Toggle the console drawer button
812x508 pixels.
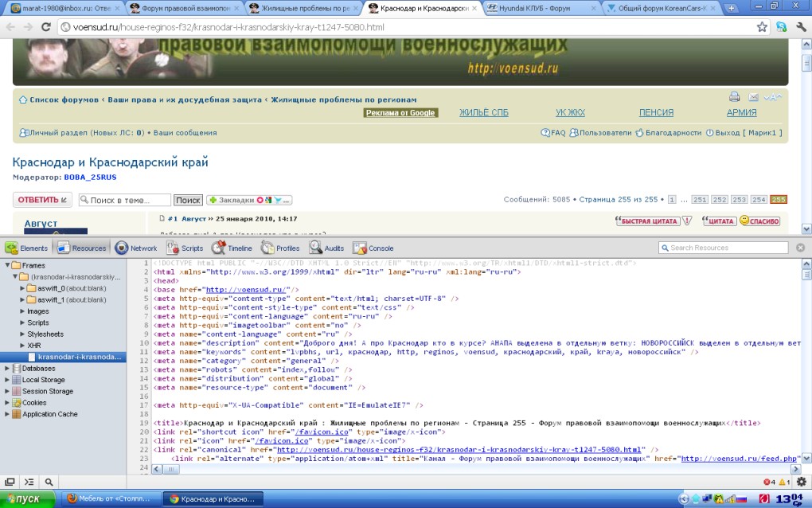coord(29,482)
